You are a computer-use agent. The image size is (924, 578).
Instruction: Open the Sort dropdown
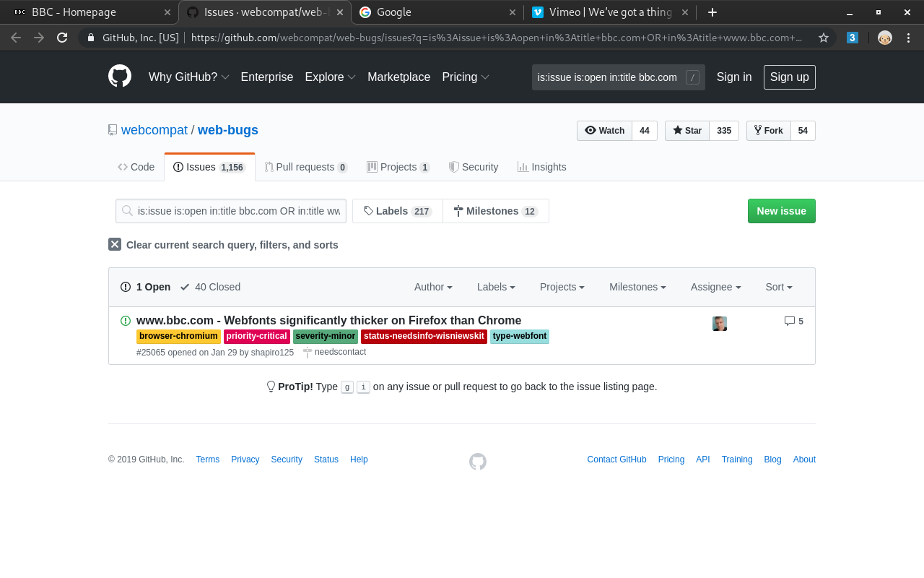tap(779, 287)
